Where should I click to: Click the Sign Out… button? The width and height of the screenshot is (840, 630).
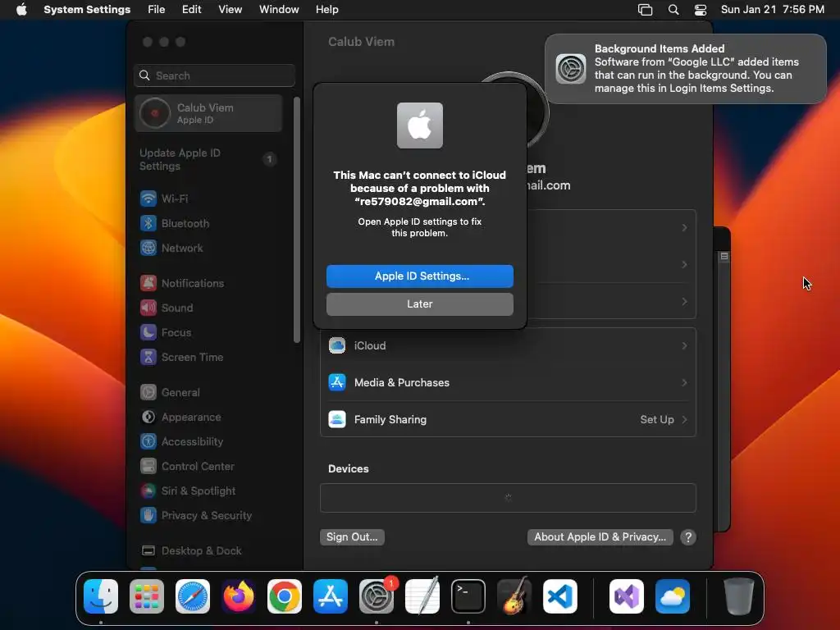click(x=352, y=537)
